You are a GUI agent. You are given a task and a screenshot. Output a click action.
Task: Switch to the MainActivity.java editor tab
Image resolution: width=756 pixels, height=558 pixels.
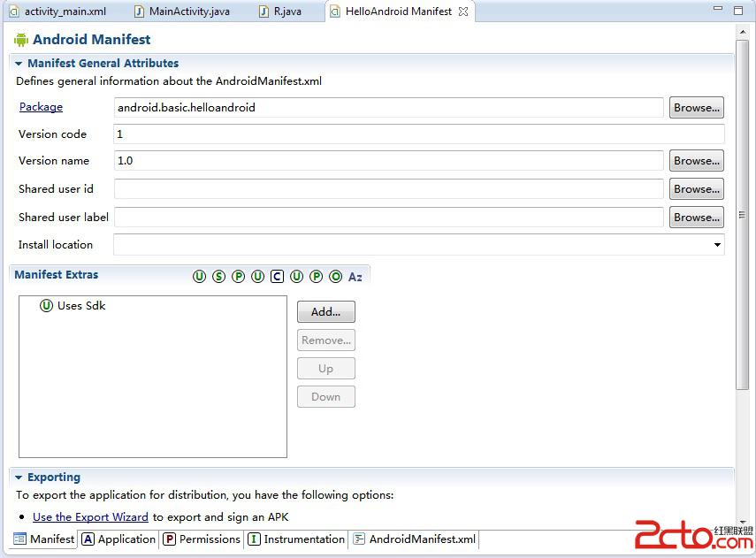click(x=182, y=11)
